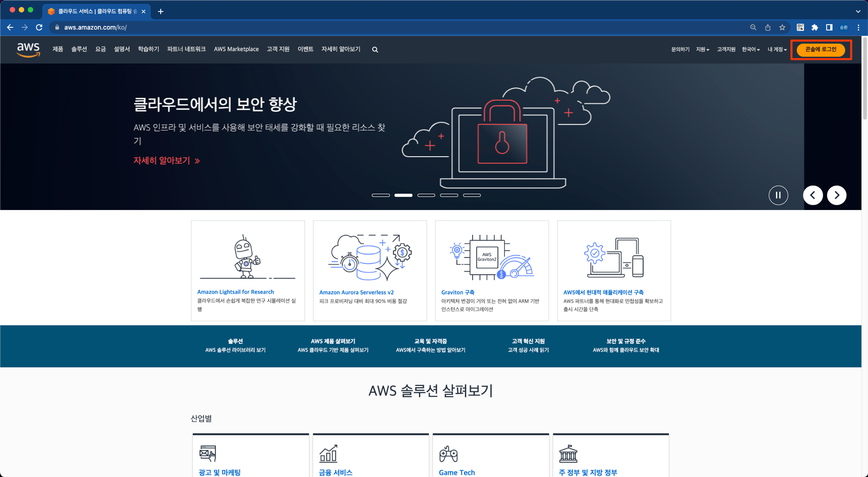
Task: Open browser extensions puzzle icon
Action: click(x=815, y=27)
